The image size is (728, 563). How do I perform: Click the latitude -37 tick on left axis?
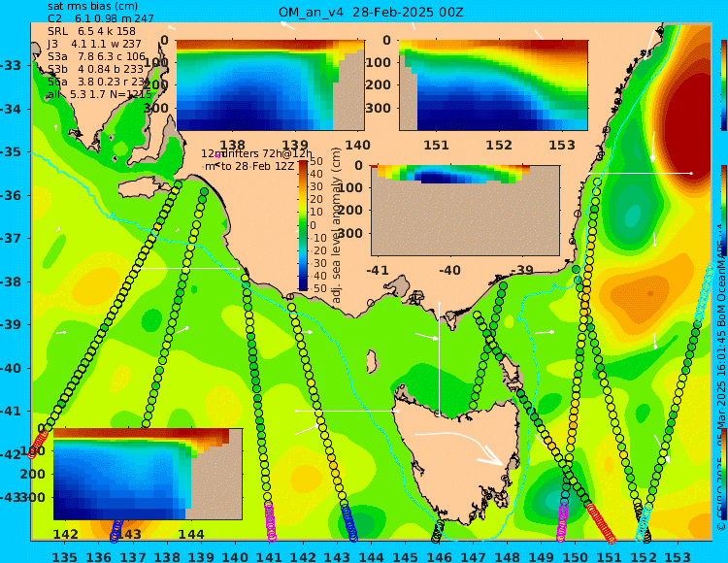(x=10, y=239)
